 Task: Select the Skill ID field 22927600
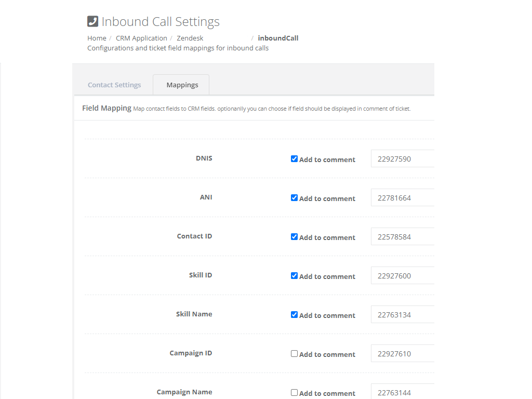[x=402, y=276]
